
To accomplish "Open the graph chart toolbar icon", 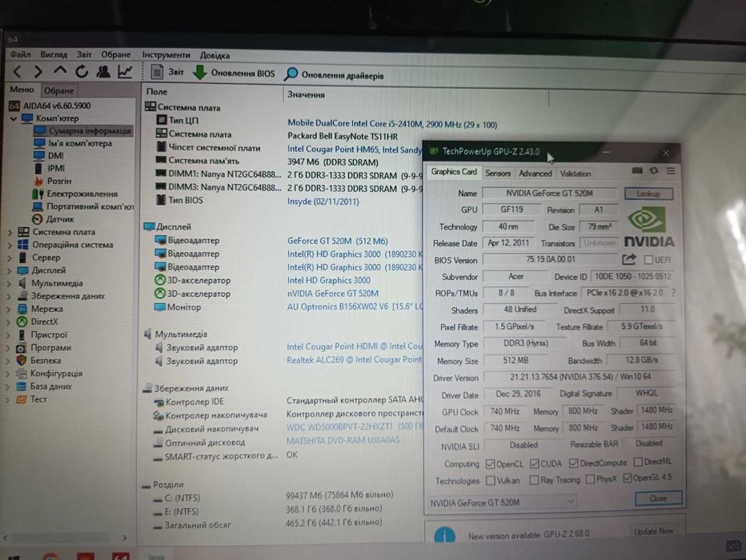I will [125, 72].
